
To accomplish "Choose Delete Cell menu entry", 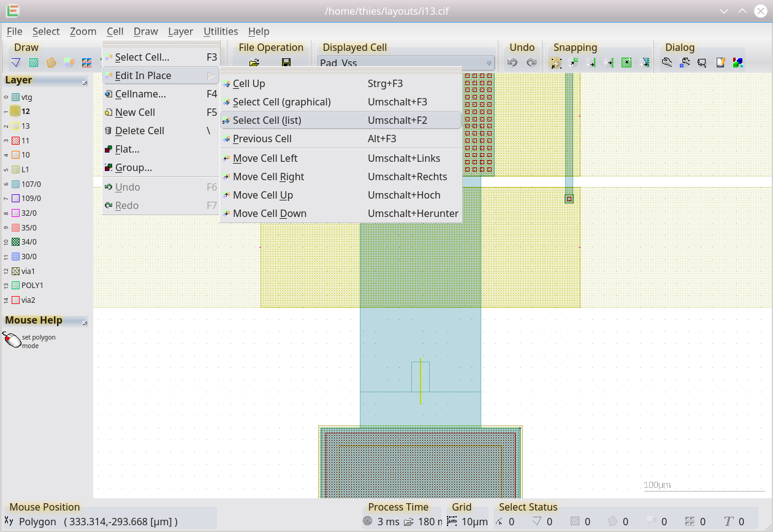I will [161, 131].
